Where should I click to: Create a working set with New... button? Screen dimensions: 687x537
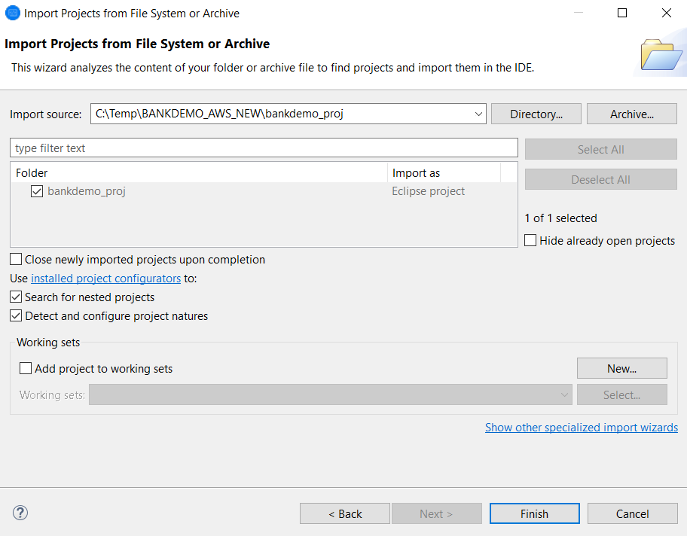tap(621, 369)
